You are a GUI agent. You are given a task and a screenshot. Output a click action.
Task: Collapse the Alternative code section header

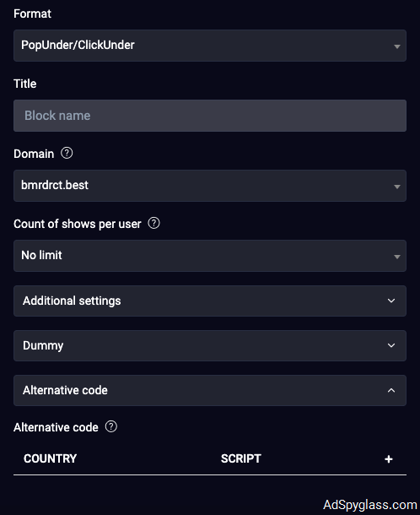(210, 390)
